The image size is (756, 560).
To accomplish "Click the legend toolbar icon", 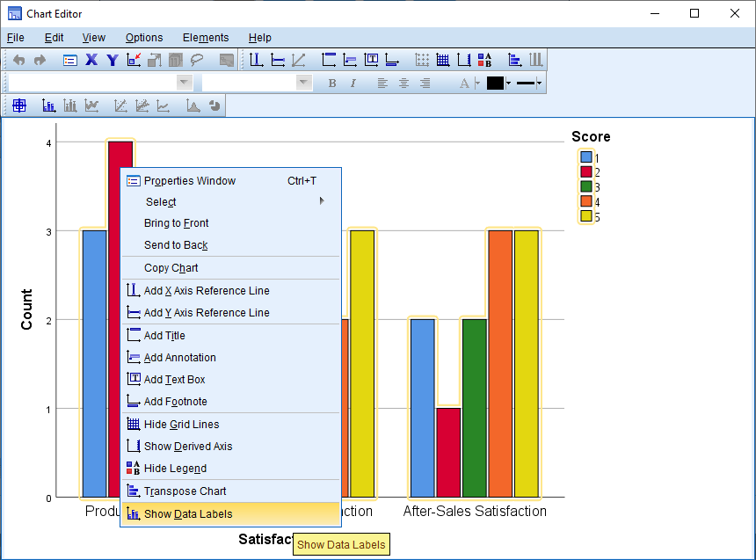I will (x=484, y=60).
